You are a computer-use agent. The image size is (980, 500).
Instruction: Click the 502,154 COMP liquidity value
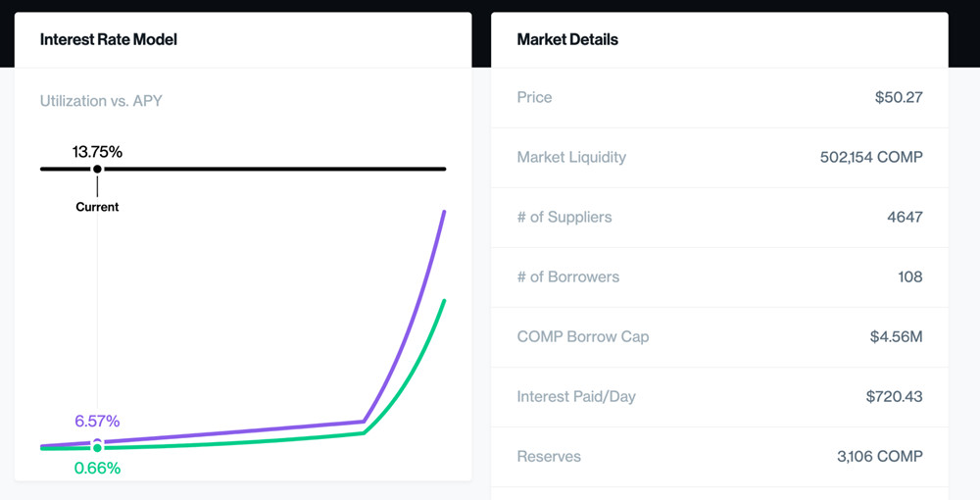coord(871,157)
